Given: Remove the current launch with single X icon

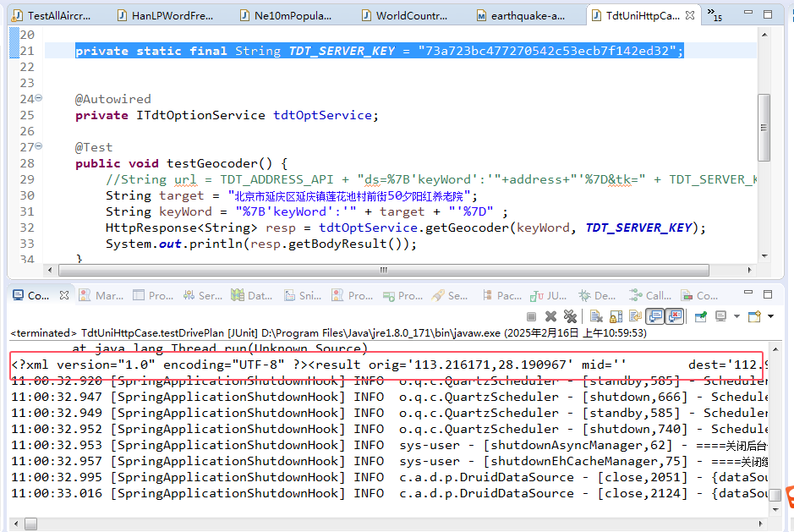Looking at the screenshot, I should (x=550, y=316).
